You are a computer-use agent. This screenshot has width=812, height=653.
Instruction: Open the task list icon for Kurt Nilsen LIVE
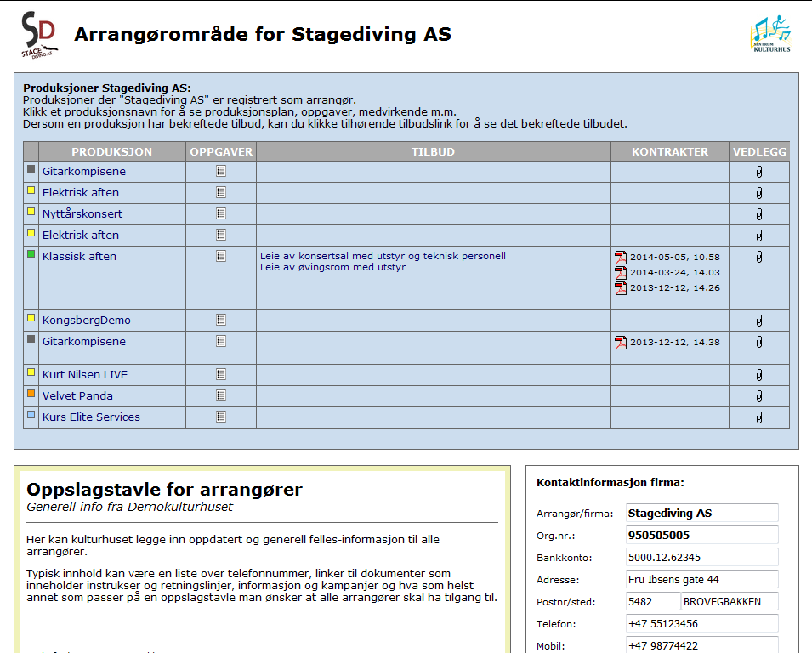point(221,374)
